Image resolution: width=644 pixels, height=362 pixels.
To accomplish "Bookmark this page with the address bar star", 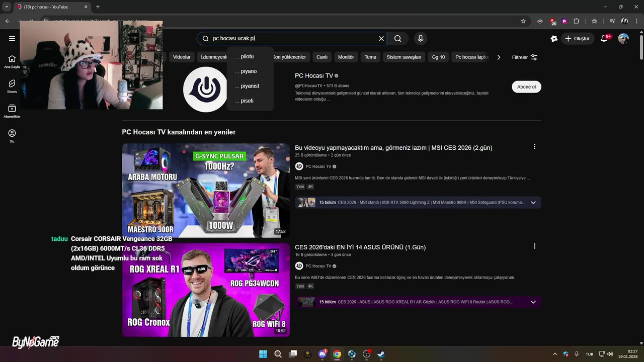I will [523, 21].
